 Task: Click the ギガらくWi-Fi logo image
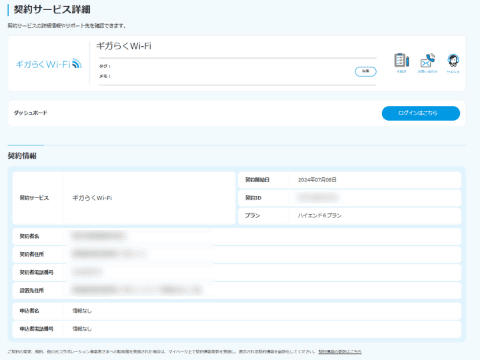tap(49, 64)
